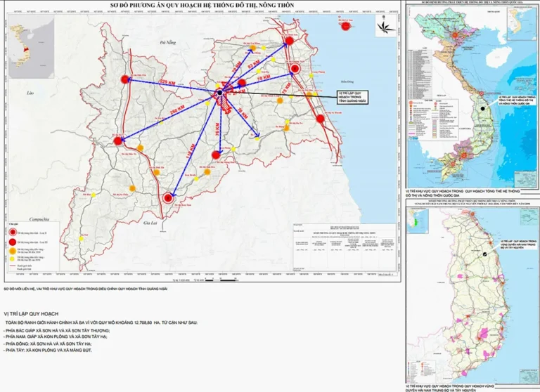540x392 pixels.
Task: Click the white callout box on the national map
Action: click(516, 100)
